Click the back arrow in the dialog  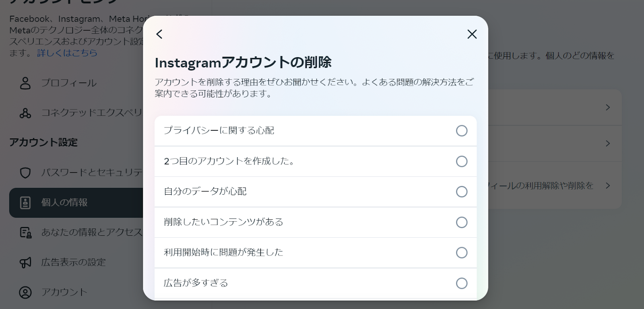[159, 34]
